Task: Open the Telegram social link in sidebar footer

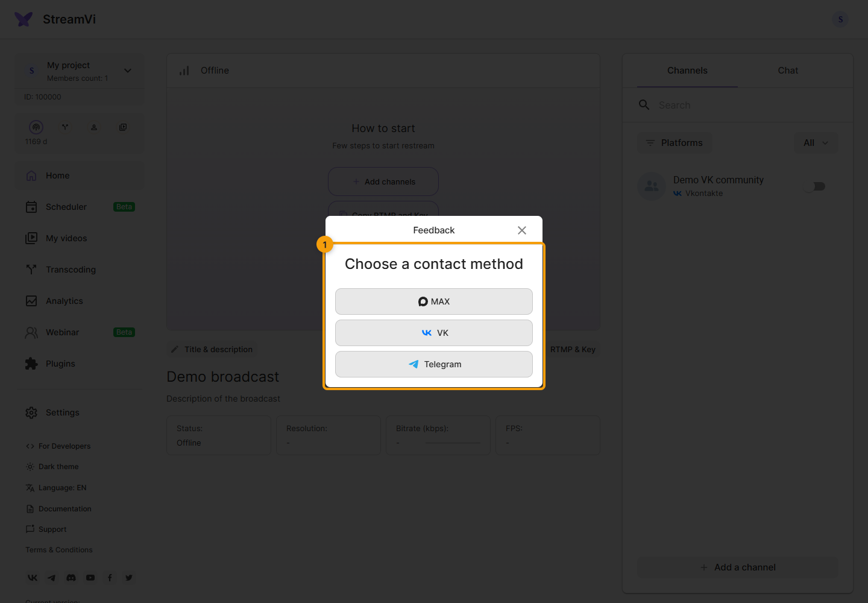Action: click(52, 578)
